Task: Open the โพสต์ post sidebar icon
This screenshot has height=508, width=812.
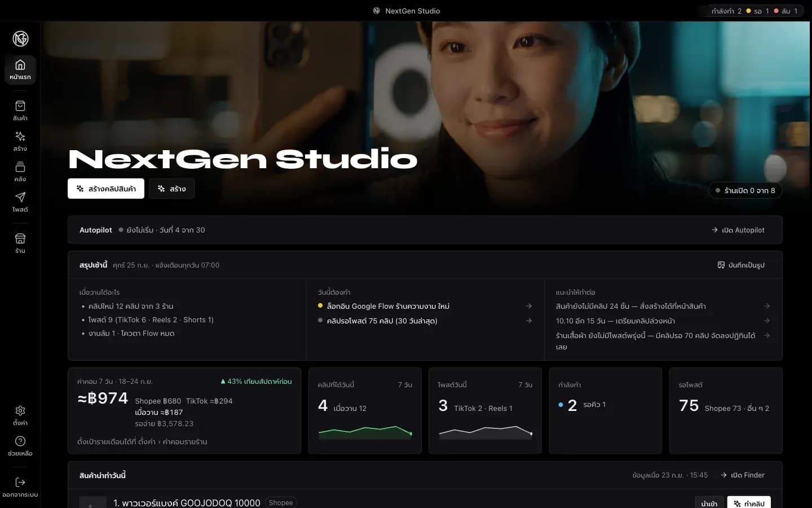Action: point(20,202)
